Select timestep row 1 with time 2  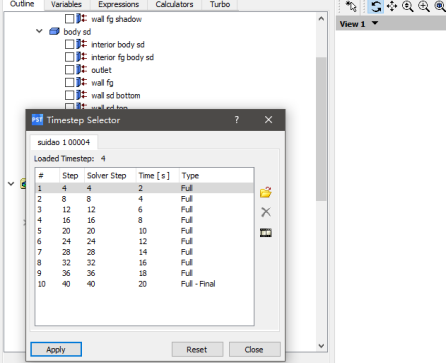[x=144, y=188]
